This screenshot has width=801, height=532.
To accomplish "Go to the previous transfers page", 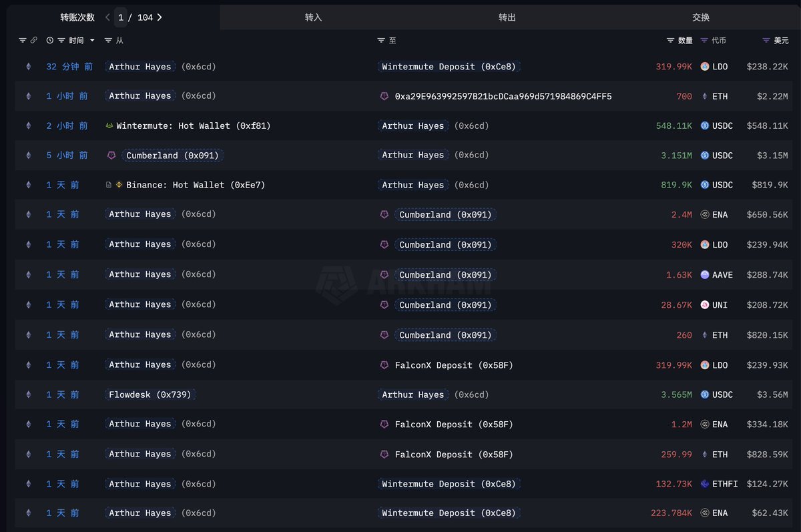I will 107,17.
